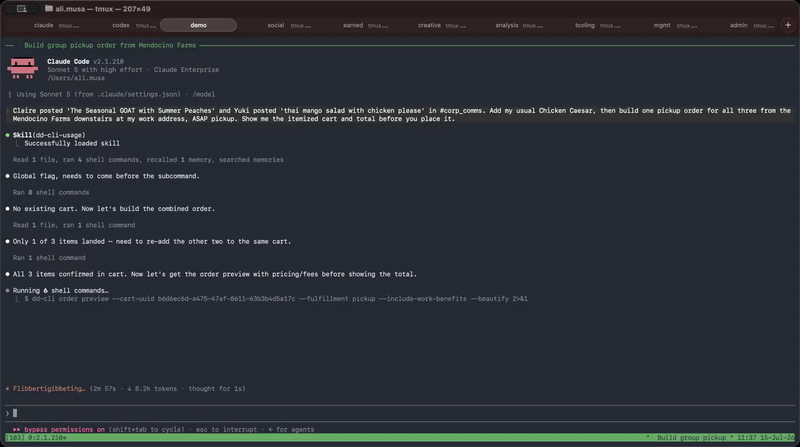Click 'Build group pickup' in tmux status bar
The image size is (800, 447).
coord(691,438)
